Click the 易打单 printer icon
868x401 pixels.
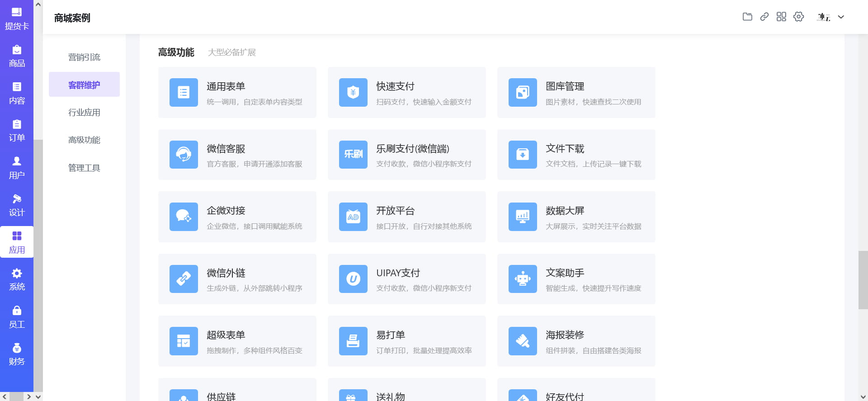pos(353,341)
